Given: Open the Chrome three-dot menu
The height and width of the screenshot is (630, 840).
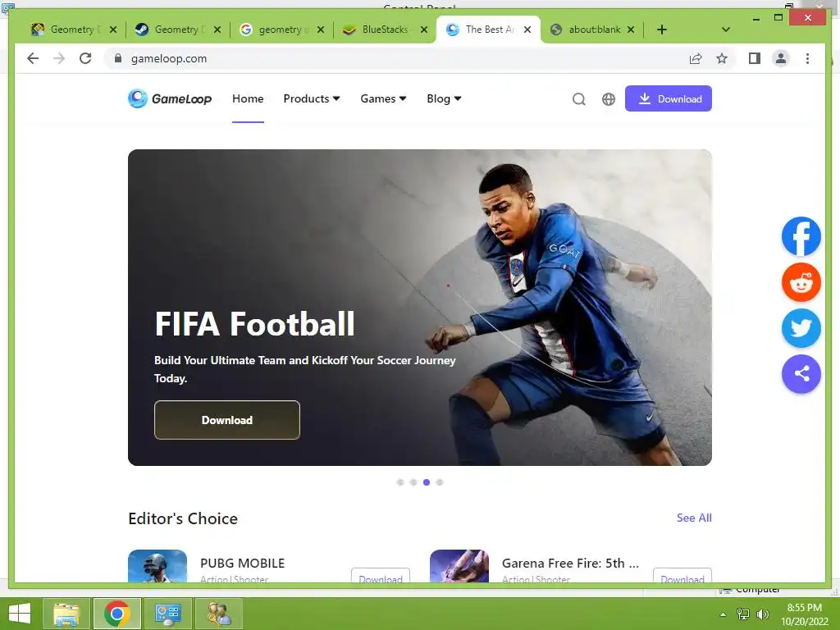Looking at the screenshot, I should (807, 58).
